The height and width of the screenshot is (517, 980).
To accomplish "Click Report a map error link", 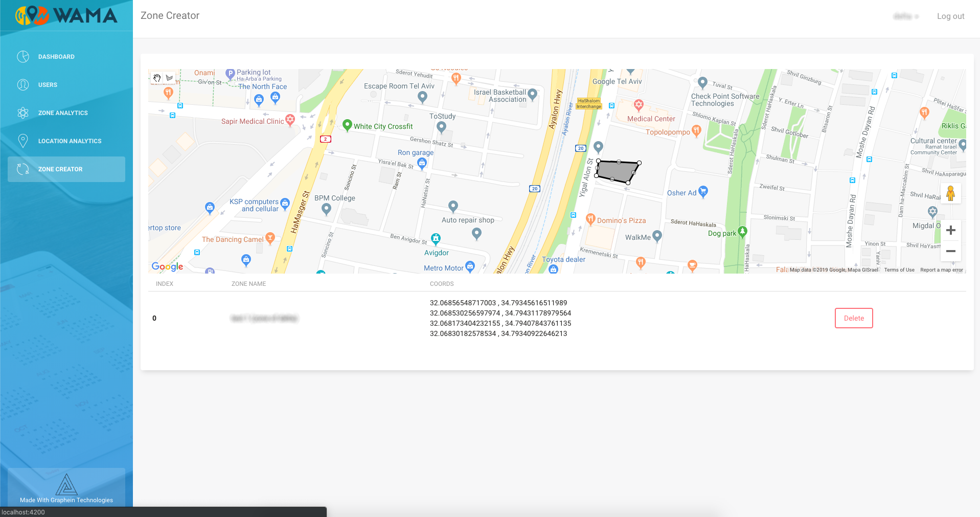I will pos(941,270).
